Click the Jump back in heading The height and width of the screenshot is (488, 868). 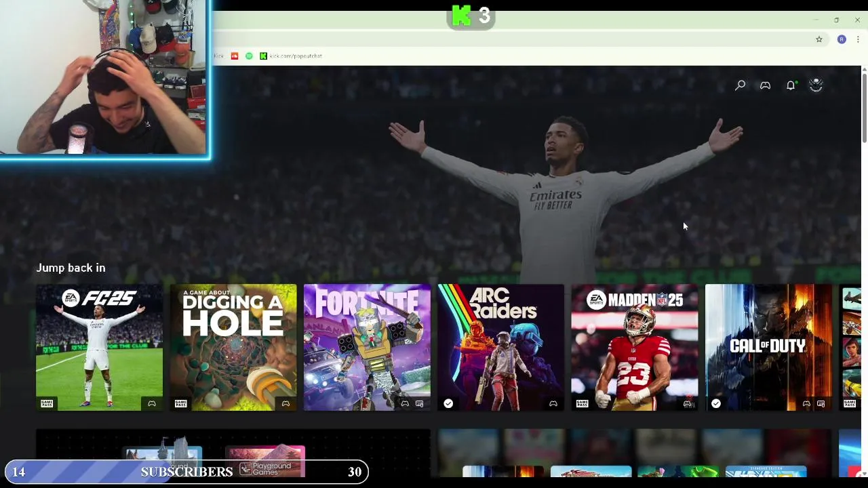(x=71, y=268)
